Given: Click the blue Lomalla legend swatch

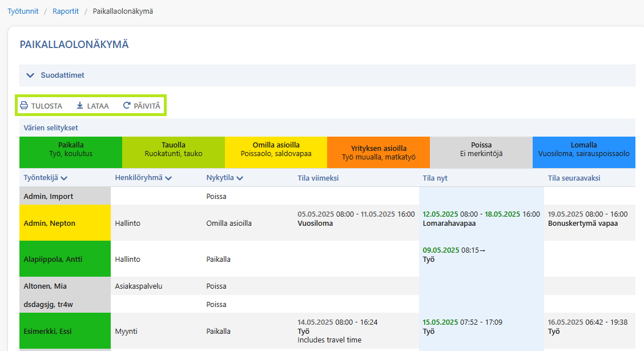Looking at the screenshot, I should pyautogui.click(x=584, y=153).
